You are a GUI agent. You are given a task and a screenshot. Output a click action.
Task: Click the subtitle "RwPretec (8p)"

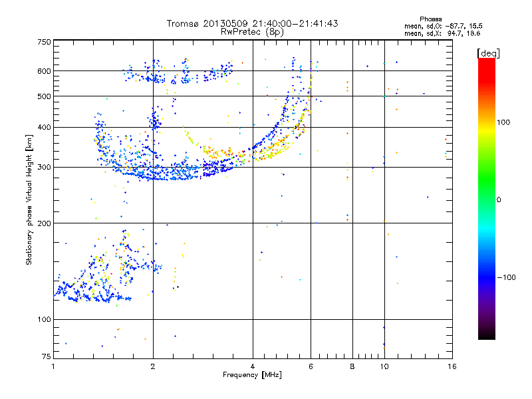pyautogui.click(x=252, y=32)
